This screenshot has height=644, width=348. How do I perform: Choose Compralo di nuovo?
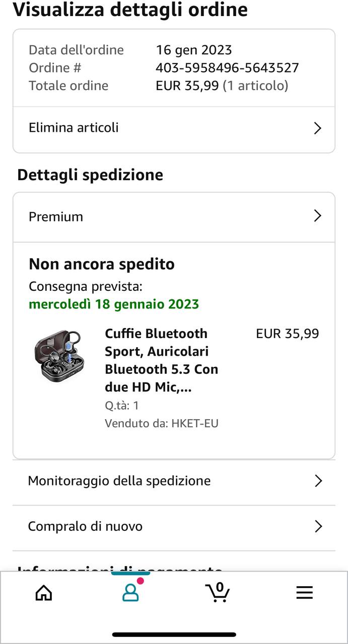point(85,527)
